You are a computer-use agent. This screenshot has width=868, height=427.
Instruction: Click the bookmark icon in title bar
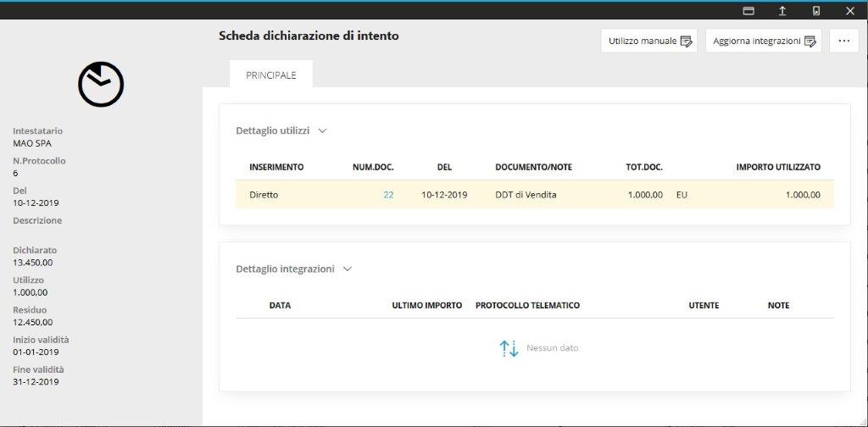click(816, 10)
